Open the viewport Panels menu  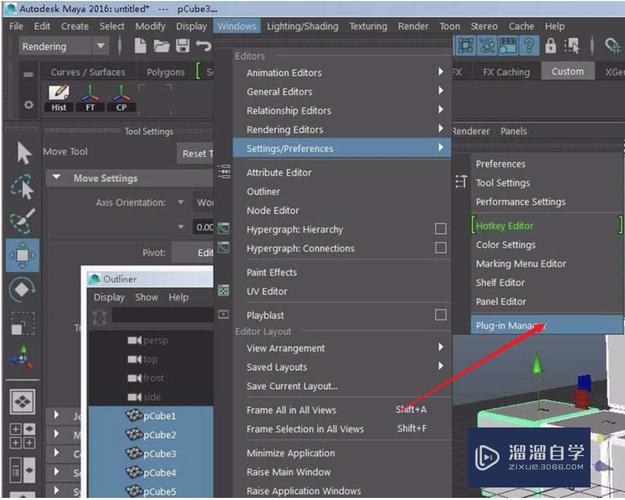click(513, 131)
